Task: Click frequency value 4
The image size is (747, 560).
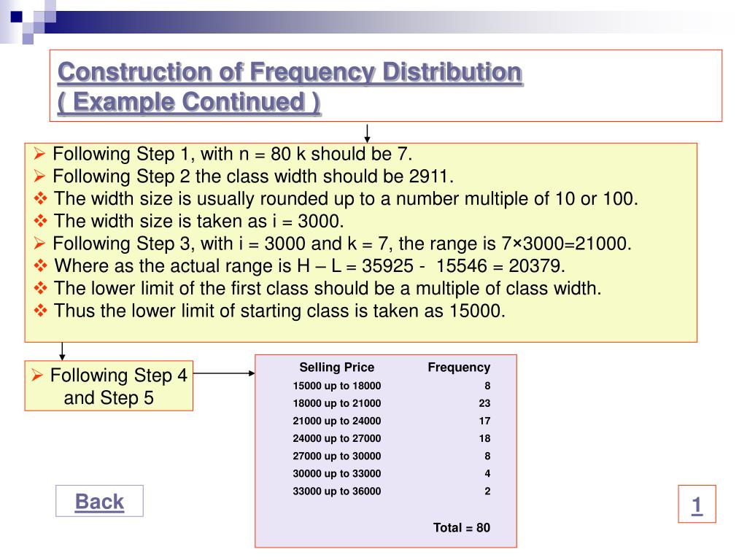Action: [x=487, y=474]
